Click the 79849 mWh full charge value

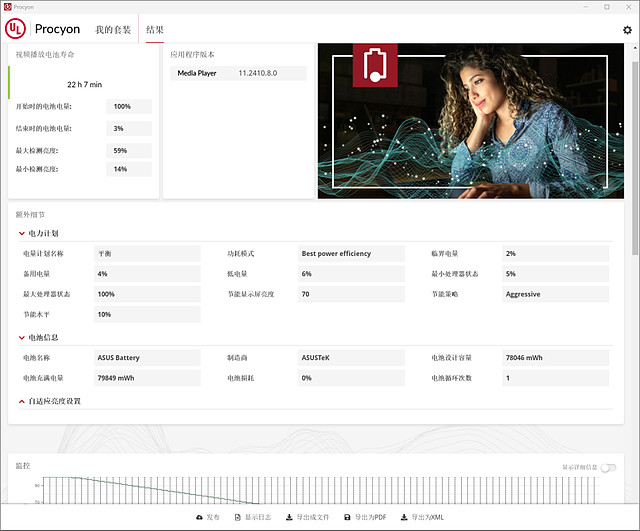147,378
